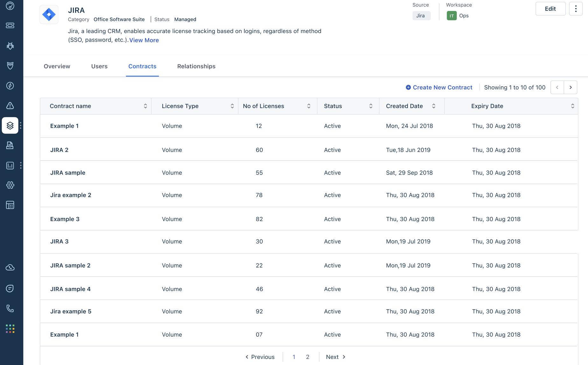Click Create New Contract link
588x365 pixels.
coord(443,87)
